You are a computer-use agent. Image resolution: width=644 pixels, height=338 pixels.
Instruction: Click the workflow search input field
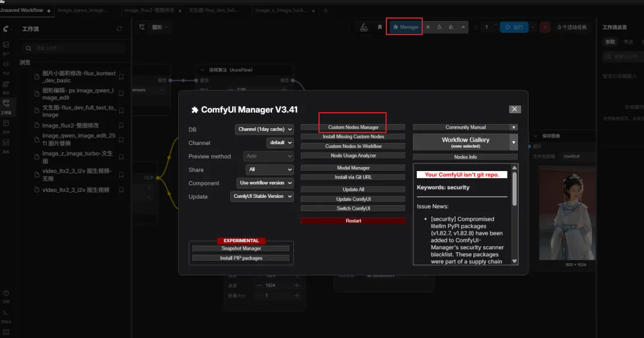pos(74,48)
